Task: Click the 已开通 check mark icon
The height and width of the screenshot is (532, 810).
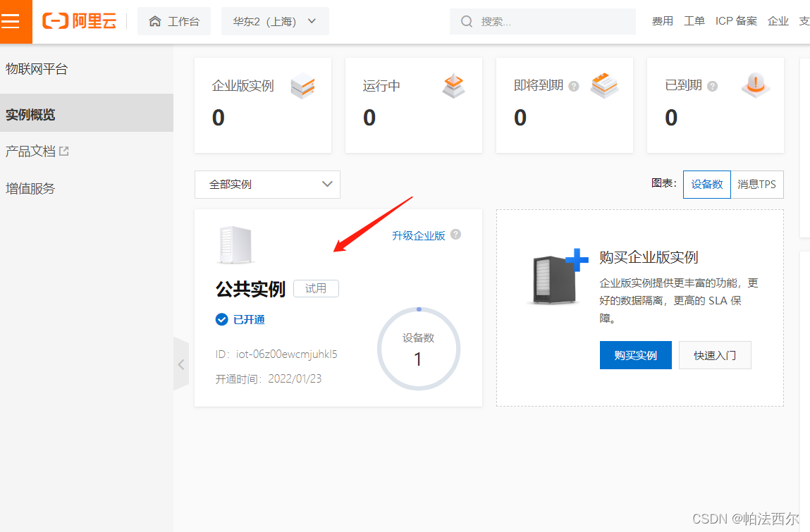Action: point(221,320)
